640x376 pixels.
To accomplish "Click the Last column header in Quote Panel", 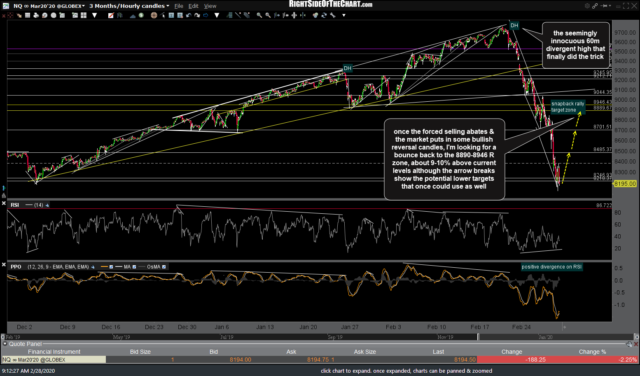I will (438, 352).
